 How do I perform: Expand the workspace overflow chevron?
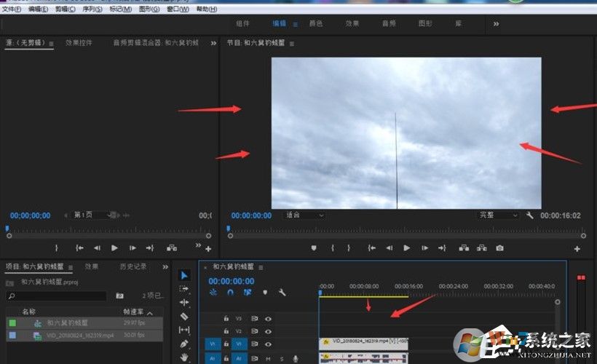[496, 23]
